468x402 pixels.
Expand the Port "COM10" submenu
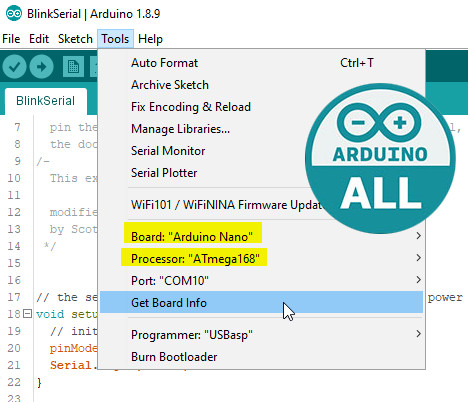[x=261, y=280]
